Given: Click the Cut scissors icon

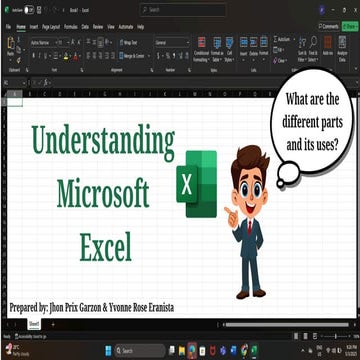Looking at the screenshot, I should pyautogui.click(x=19, y=40).
